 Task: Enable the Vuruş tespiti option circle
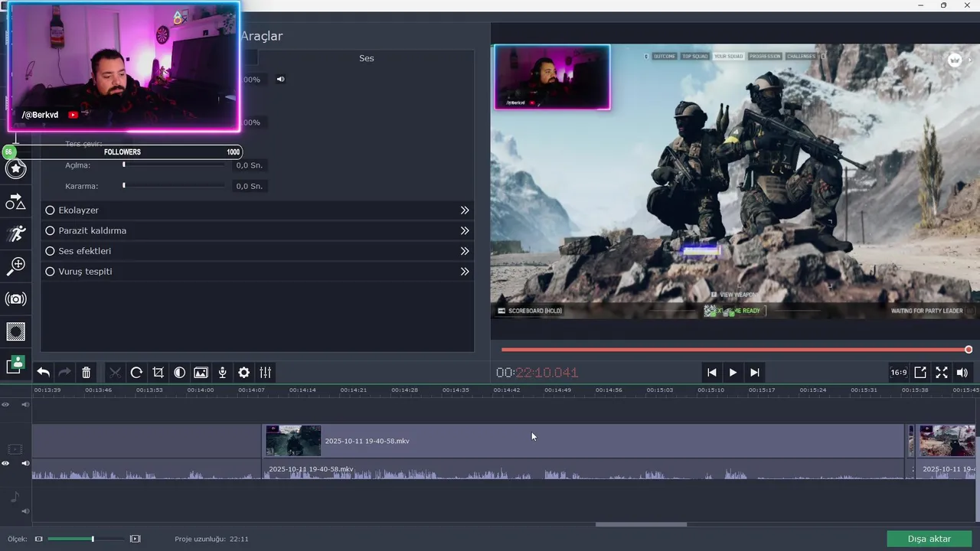click(x=50, y=272)
